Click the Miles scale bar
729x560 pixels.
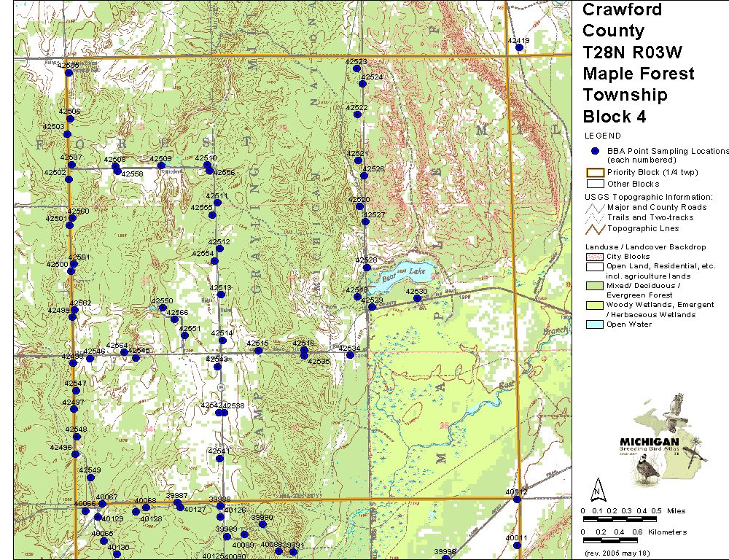(620, 518)
